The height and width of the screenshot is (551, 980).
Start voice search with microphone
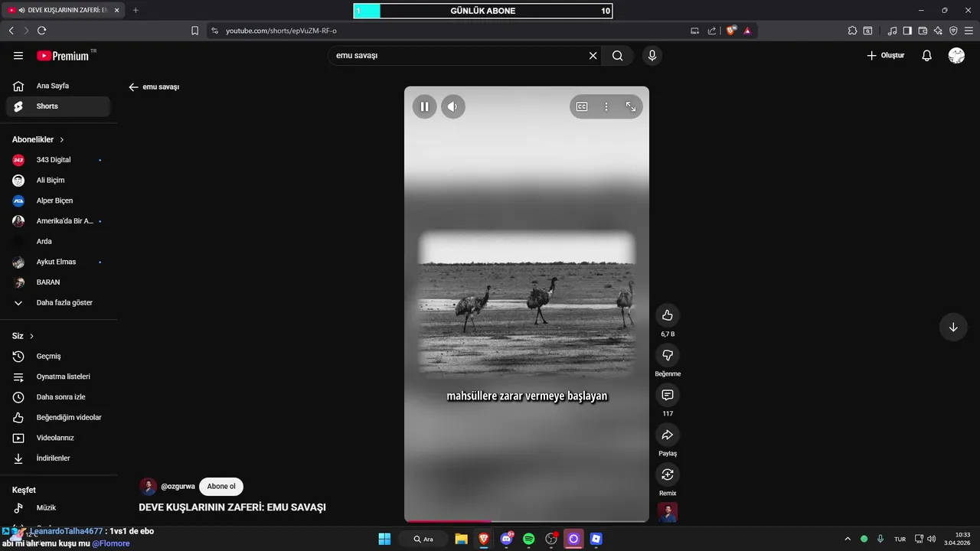click(x=652, y=56)
